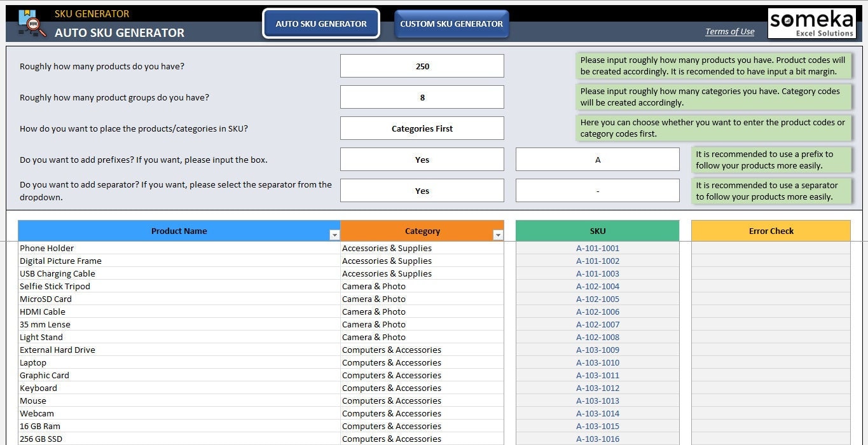The image size is (868, 445).
Task: Click the green SKU column header
Action: click(597, 231)
